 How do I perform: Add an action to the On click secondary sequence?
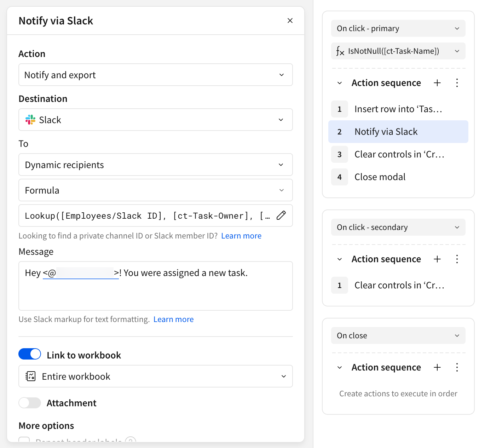(437, 259)
